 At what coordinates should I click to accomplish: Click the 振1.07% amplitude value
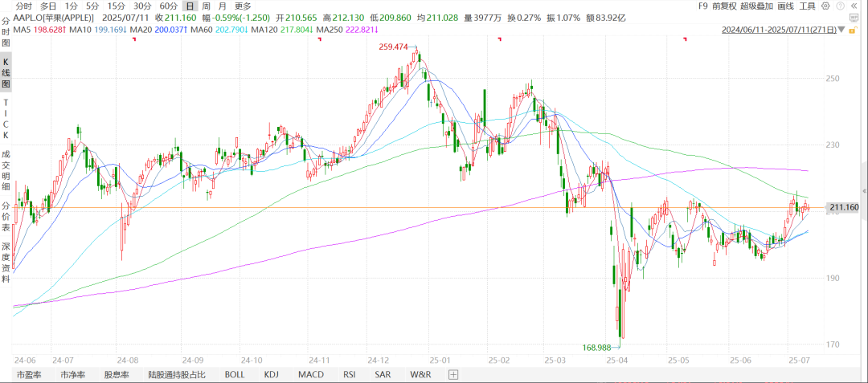(564, 18)
